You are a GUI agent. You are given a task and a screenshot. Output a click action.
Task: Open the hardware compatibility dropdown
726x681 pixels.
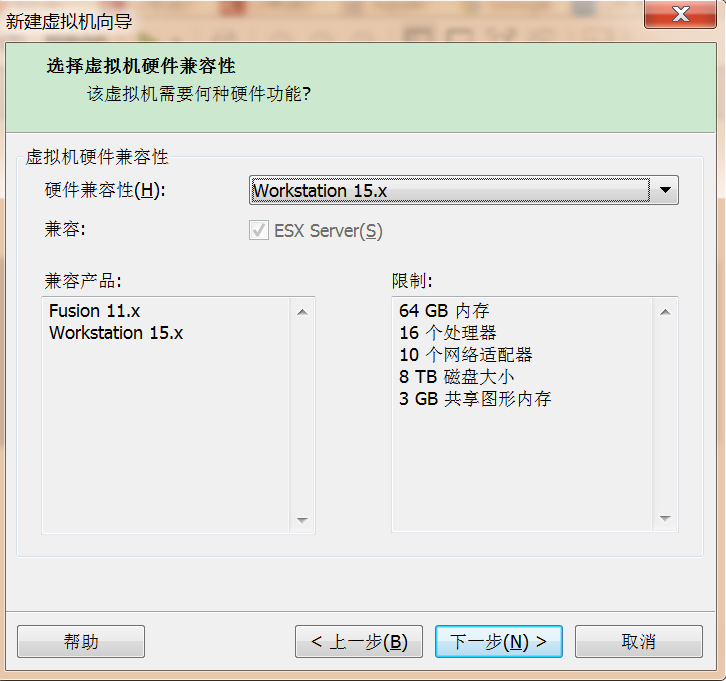click(x=463, y=190)
